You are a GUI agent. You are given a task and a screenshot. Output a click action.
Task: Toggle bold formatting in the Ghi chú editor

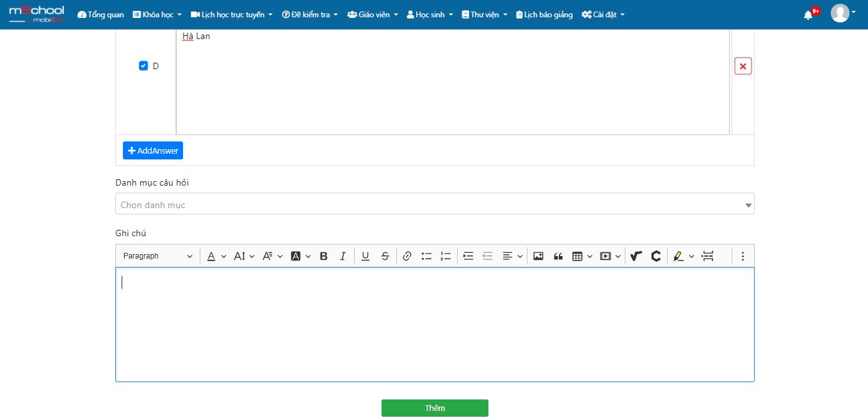[x=323, y=256]
